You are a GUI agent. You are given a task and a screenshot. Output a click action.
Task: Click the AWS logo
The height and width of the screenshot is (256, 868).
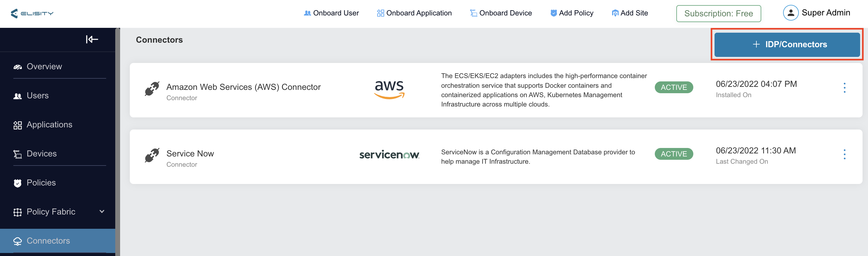tap(389, 89)
